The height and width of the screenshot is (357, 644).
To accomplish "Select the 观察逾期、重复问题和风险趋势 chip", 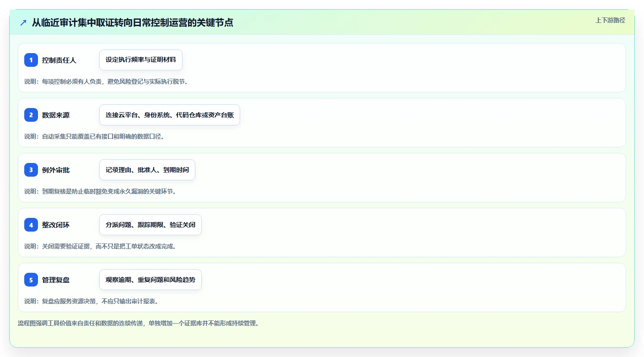I will (150, 280).
